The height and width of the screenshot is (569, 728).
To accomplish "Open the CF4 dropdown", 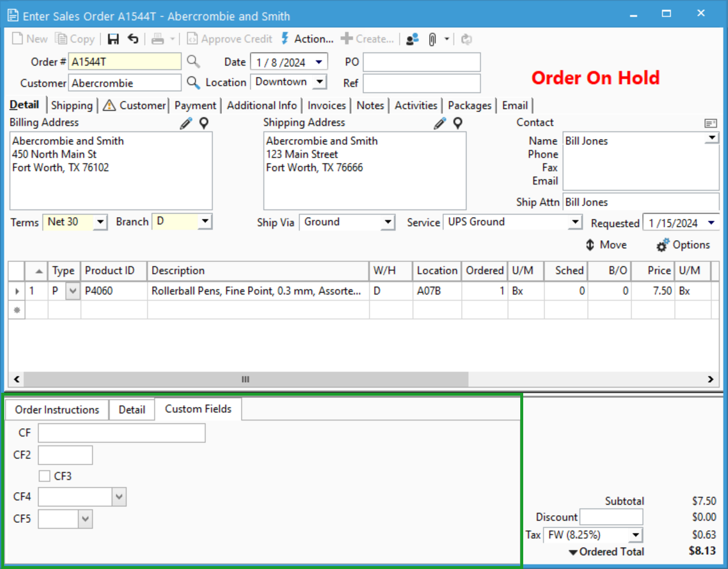I will tap(120, 497).
